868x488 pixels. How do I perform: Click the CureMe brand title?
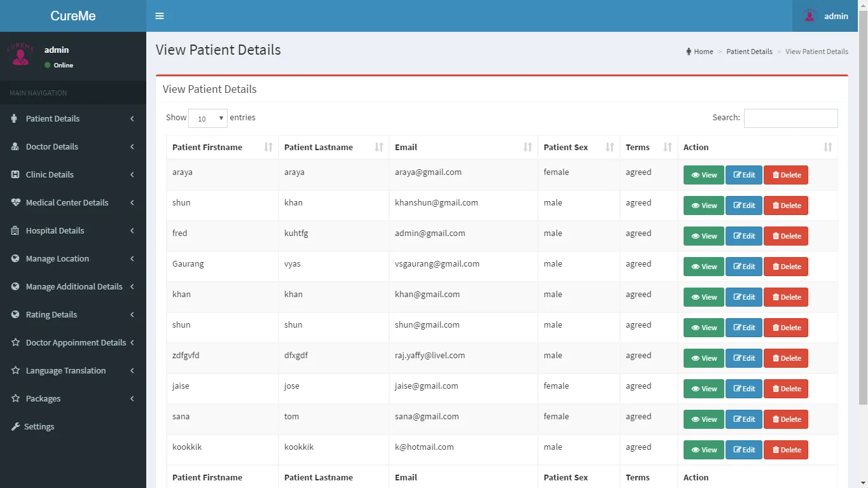[x=73, y=16]
